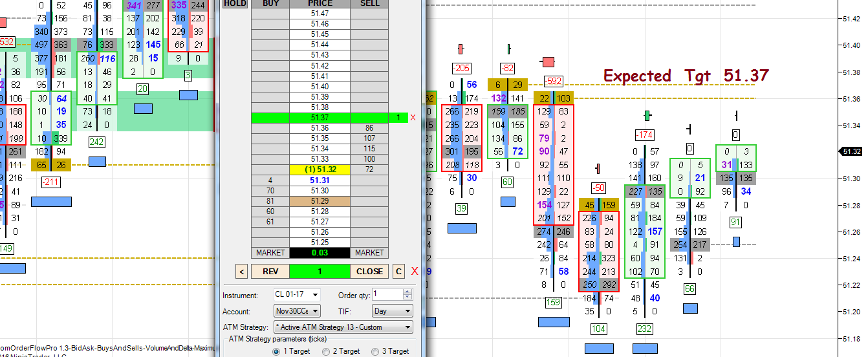
Task: Click the CLOSE position button
Action: [x=369, y=272]
